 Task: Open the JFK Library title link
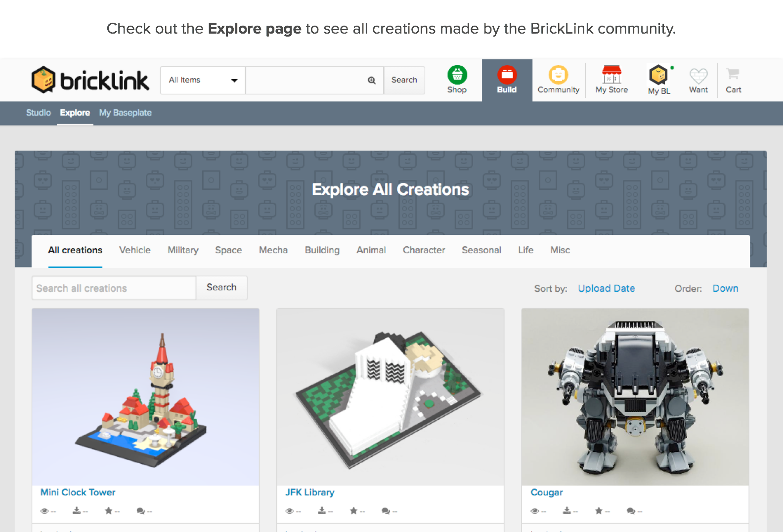tap(310, 492)
